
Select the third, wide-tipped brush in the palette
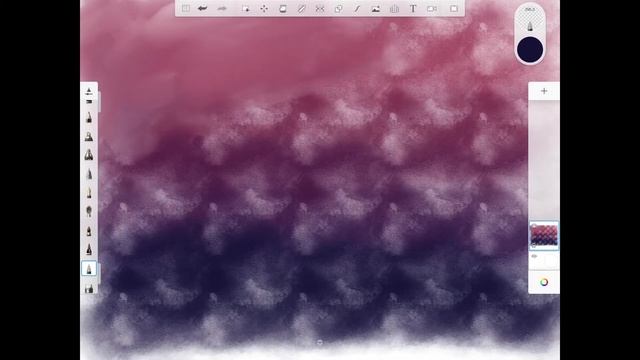click(x=89, y=155)
